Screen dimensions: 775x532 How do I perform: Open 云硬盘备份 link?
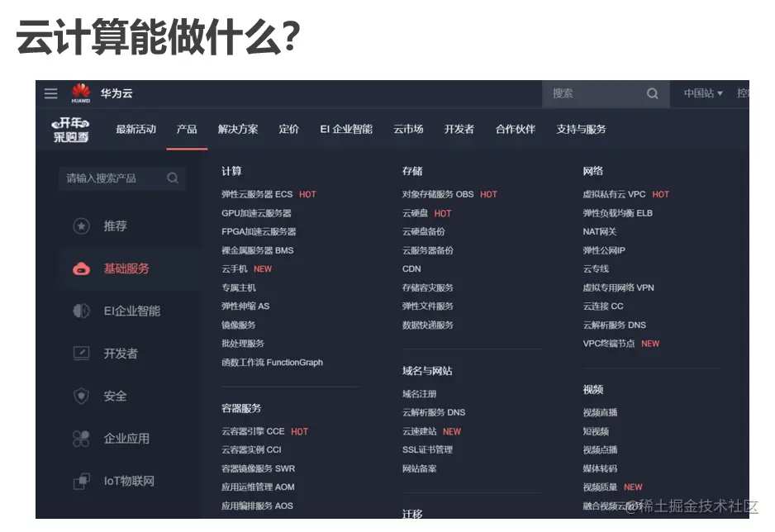(x=424, y=231)
